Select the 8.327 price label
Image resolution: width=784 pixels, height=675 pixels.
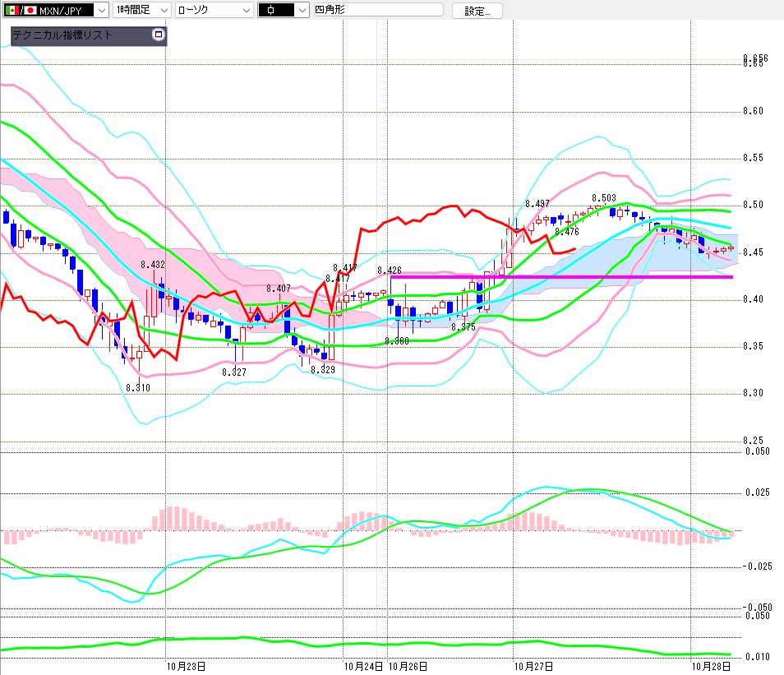tap(234, 372)
